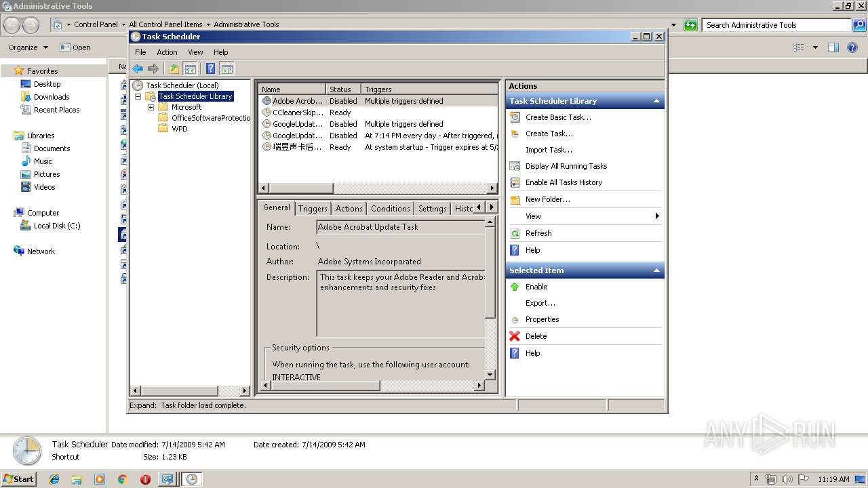Screen dimensions: 868x488
Task: Open Control Panel breadcrumb dropdown arrow
Action: (x=123, y=24)
